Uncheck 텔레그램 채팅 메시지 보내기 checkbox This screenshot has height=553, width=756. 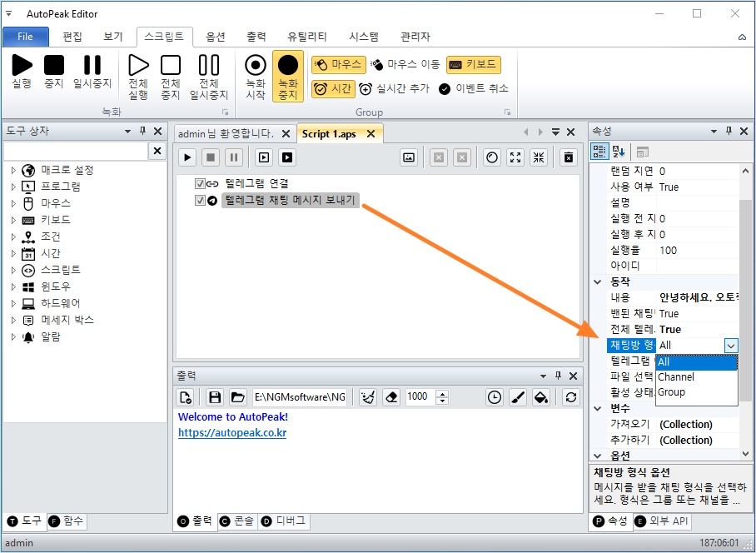coord(200,200)
